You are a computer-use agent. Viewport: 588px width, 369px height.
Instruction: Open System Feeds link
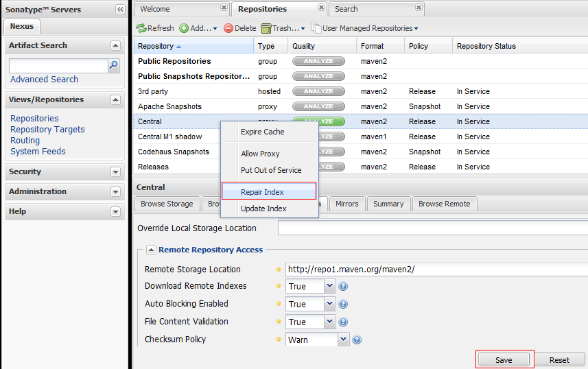(38, 152)
